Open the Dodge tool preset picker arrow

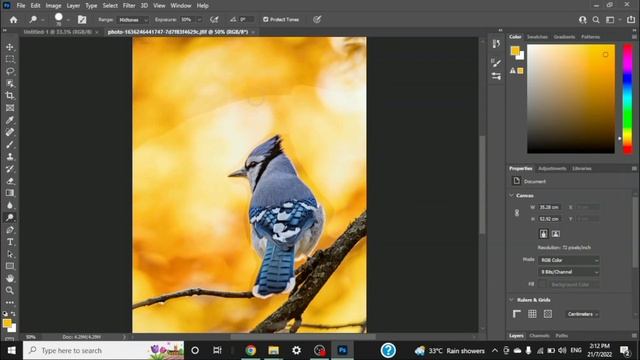click(42, 20)
